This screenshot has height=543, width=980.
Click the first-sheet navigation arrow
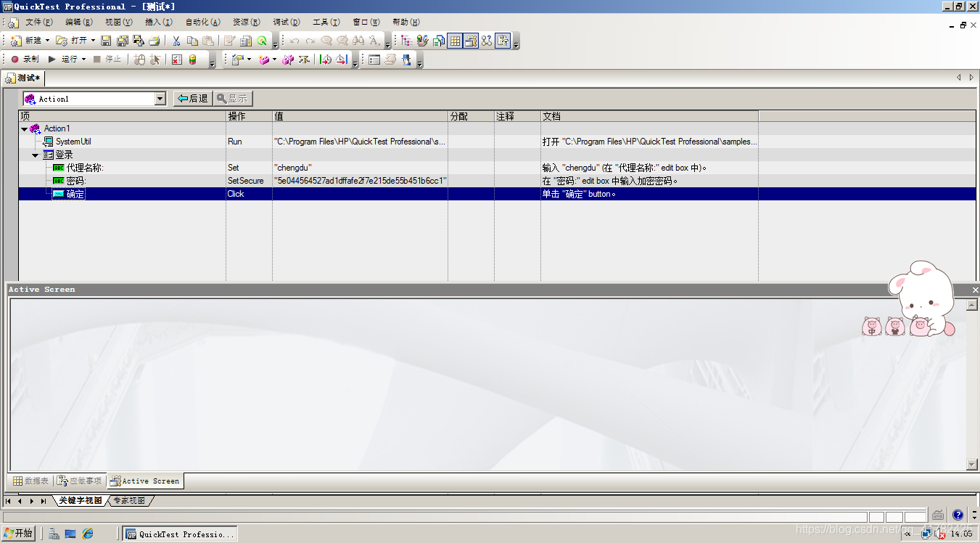8,501
